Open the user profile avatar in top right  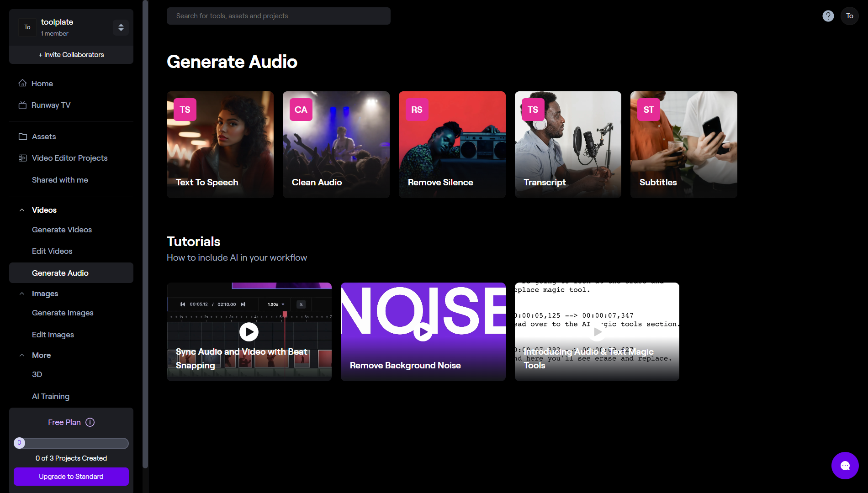click(849, 16)
